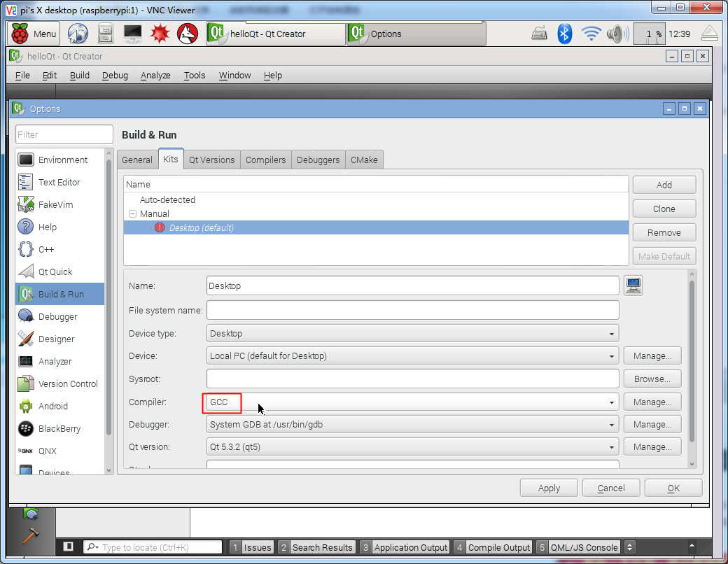
Task: Open the Help menu
Action: [272, 75]
